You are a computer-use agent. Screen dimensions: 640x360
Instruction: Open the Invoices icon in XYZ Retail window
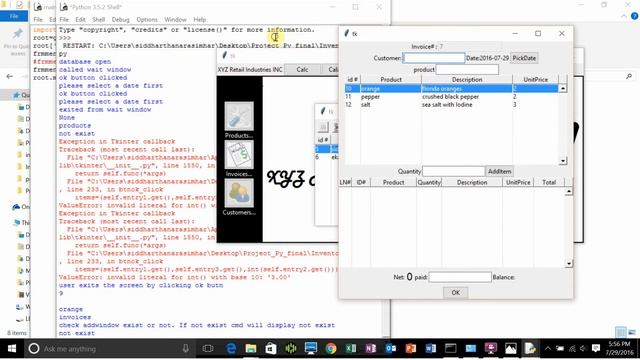click(239, 154)
